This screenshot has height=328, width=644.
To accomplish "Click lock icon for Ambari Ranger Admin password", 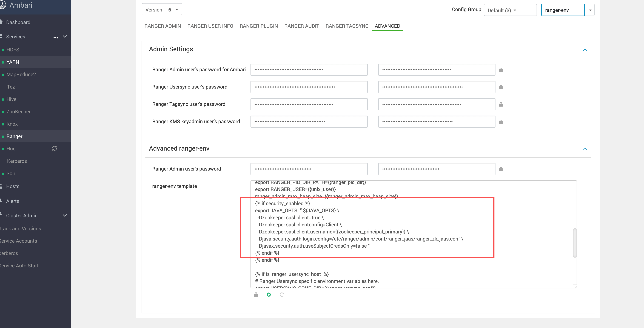I will pos(501,70).
